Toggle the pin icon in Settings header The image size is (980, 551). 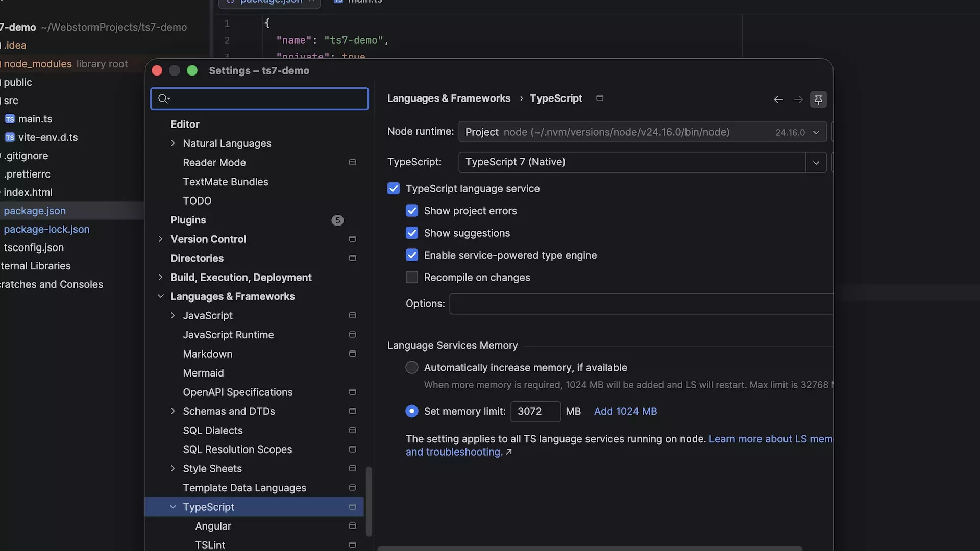(818, 99)
